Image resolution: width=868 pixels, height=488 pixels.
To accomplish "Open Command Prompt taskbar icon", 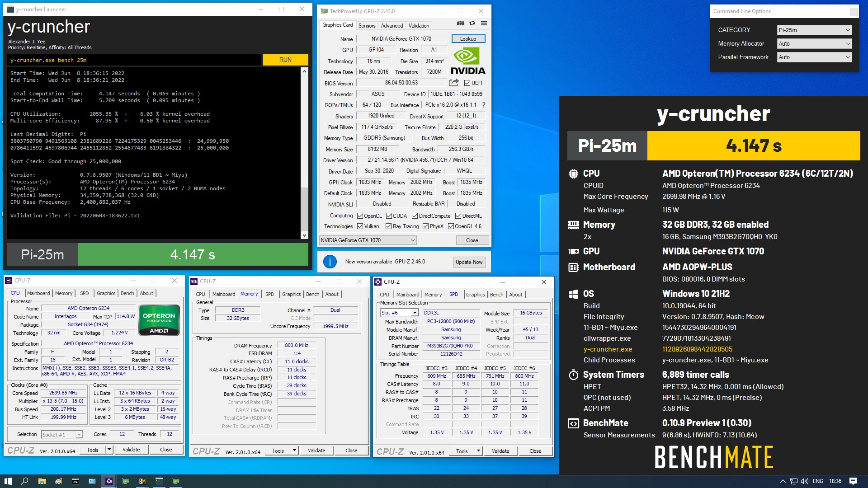I will [75, 481].
